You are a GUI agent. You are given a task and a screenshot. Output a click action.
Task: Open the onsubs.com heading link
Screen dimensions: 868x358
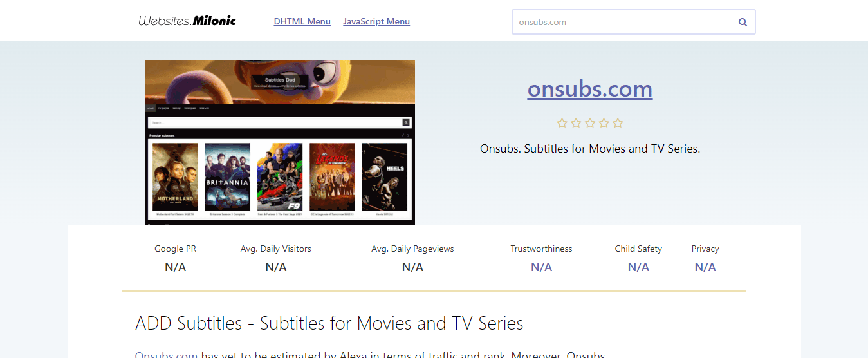[x=590, y=88]
